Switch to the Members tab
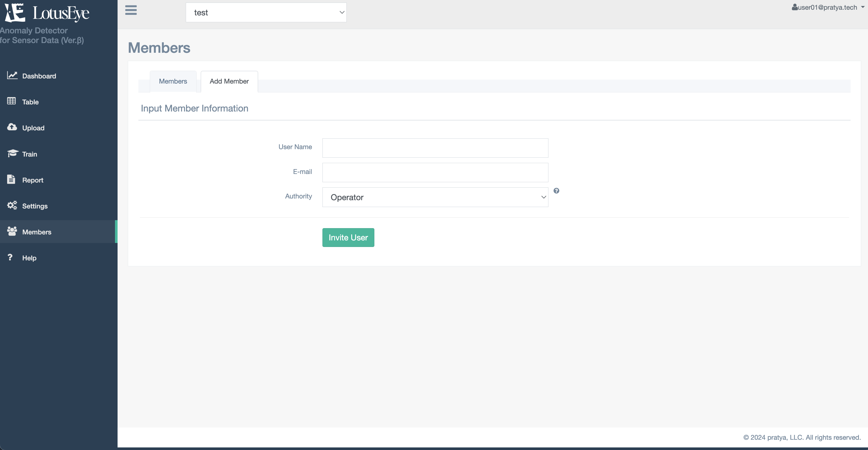This screenshot has height=450, width=868. (x=173, y=81)
